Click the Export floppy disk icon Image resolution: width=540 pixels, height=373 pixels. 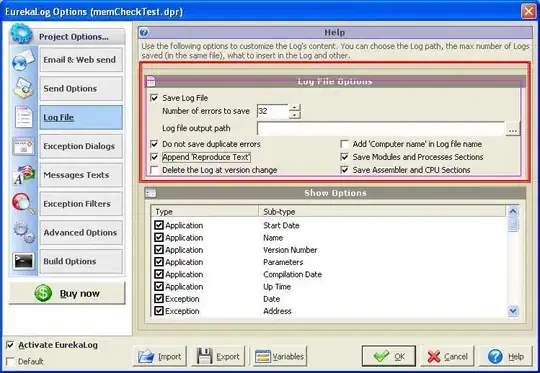click(204, 356)
